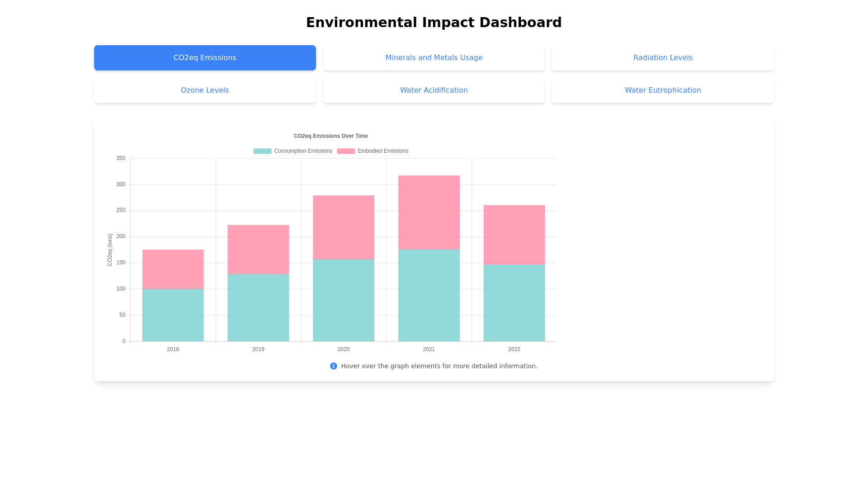
Task: Open the Ozone Levels tab
Action: 205,90
